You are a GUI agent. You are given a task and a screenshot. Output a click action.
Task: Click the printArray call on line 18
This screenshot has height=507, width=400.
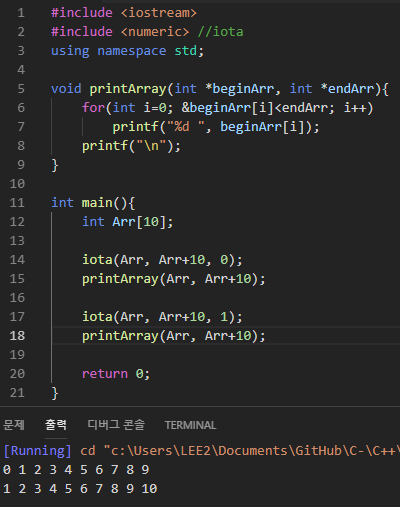tap(174, 336)
